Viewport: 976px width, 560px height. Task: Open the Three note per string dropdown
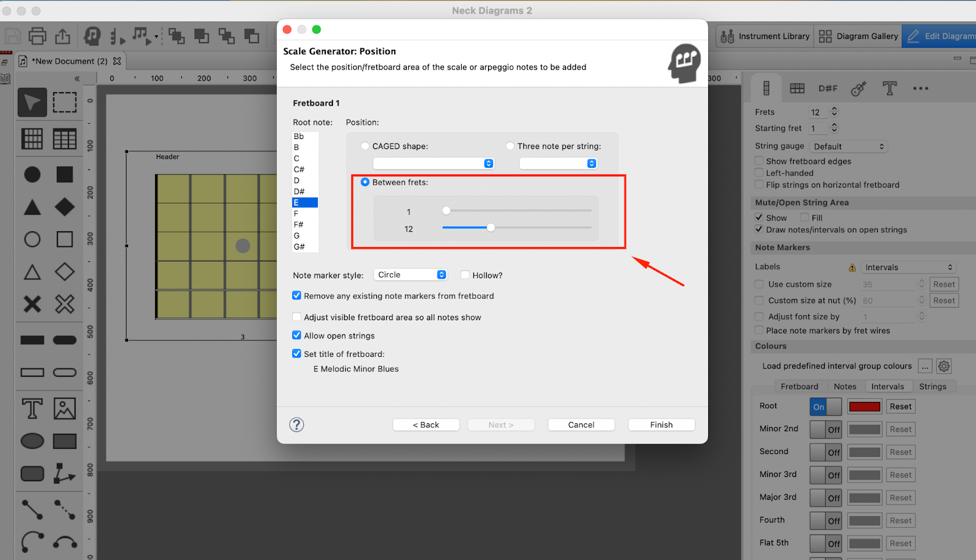[558, 163]
